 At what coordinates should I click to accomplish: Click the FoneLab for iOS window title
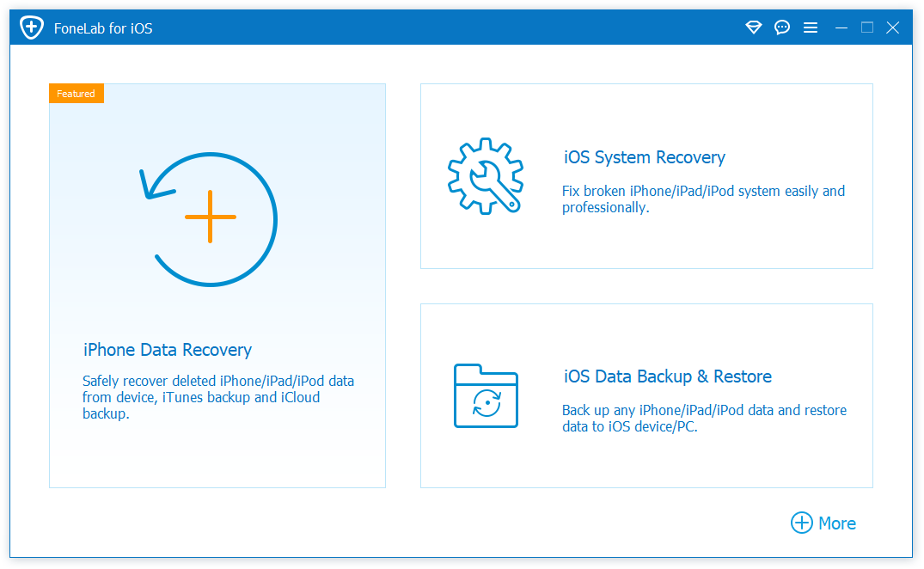(103, 28)
